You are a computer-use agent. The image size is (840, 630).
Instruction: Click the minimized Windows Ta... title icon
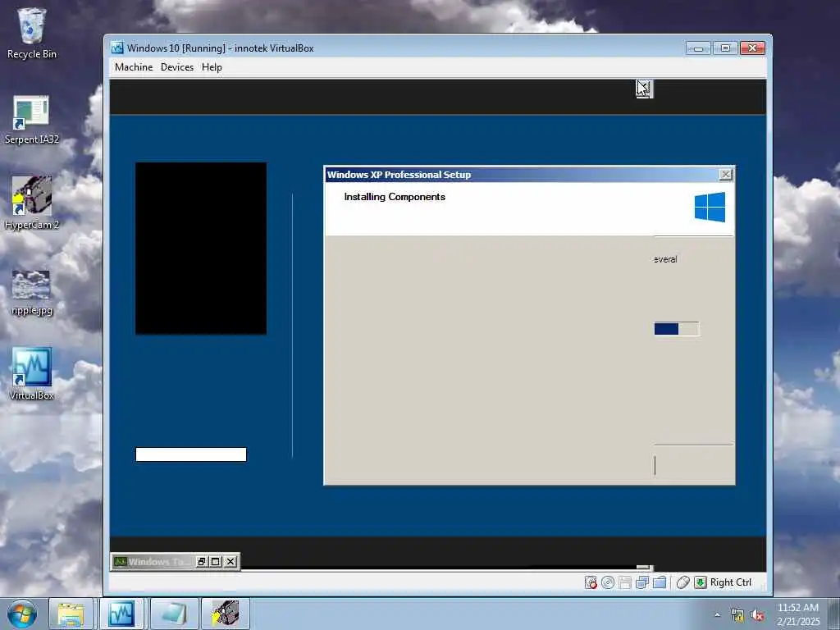click(x=120, y=561)
